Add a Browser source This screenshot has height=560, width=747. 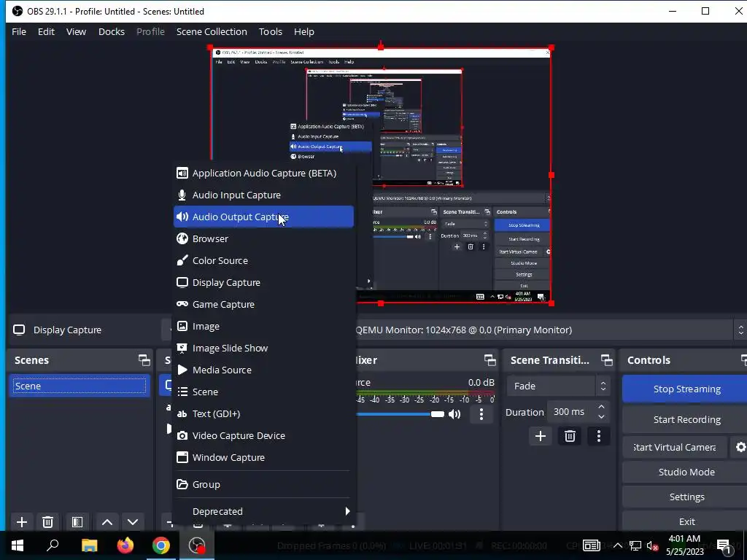tap(263, 238)
